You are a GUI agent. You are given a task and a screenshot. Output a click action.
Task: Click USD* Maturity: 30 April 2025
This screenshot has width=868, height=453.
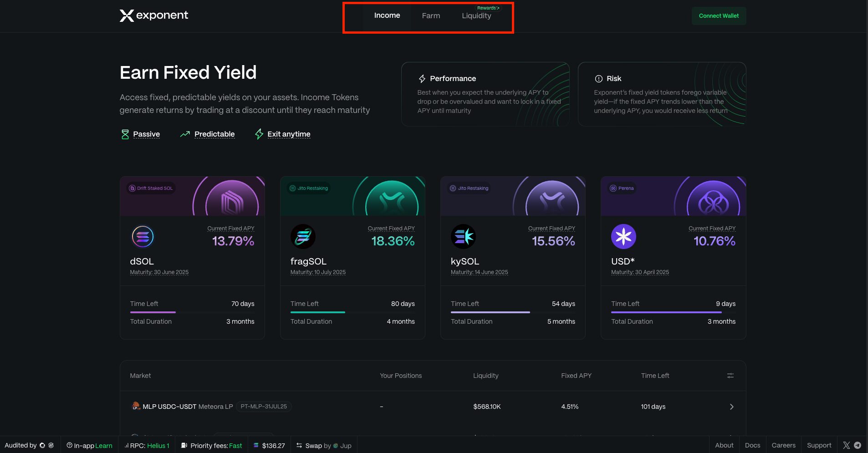pos(640,272)
